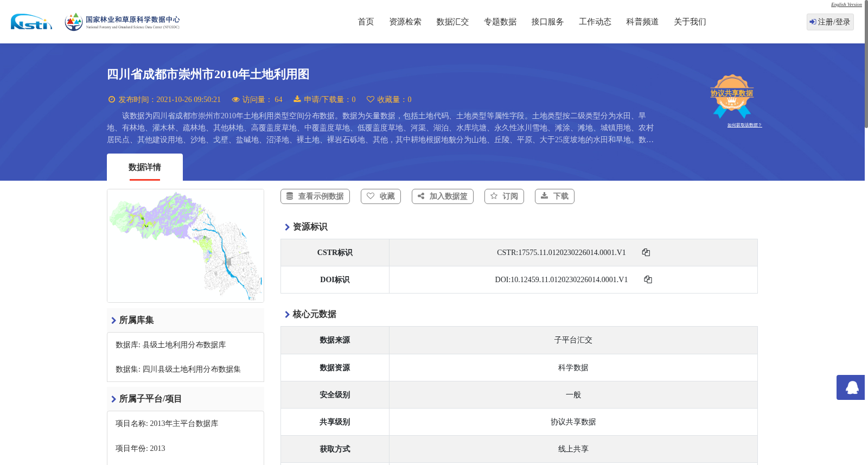Copy the DOI identifier
868x465 pixels.
[648, 279]
